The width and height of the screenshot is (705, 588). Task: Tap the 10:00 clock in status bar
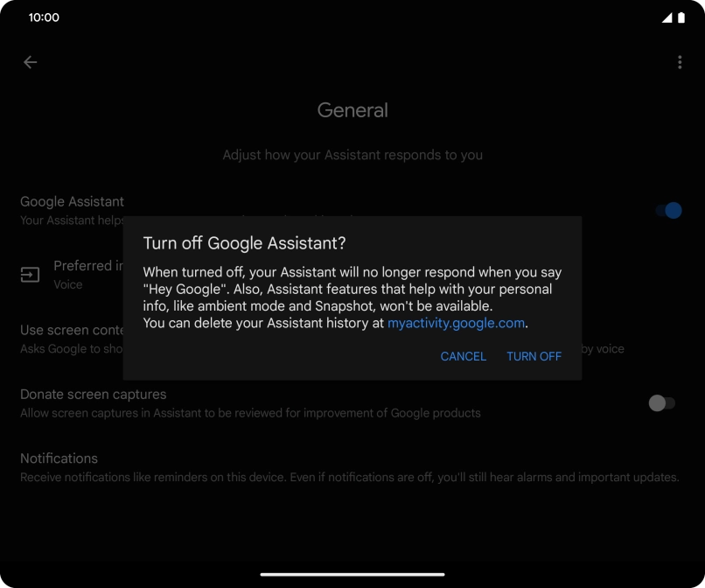[x=44, y=17]
